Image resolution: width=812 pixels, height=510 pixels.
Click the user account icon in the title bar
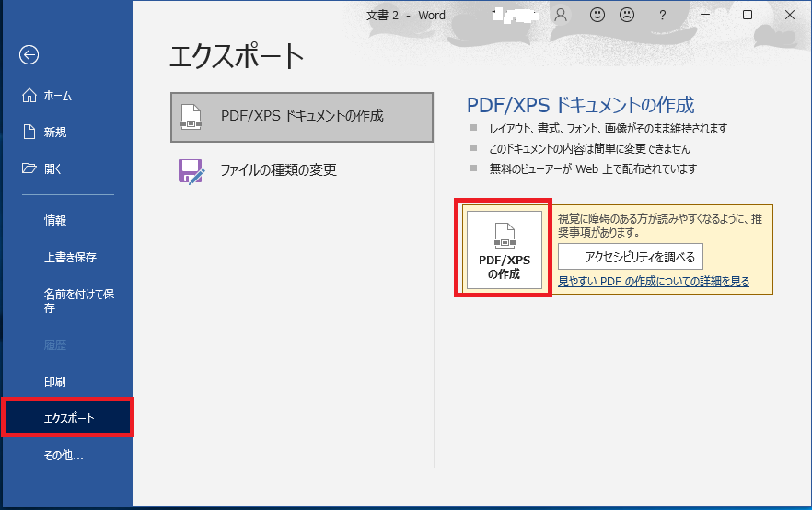point(561,15)
